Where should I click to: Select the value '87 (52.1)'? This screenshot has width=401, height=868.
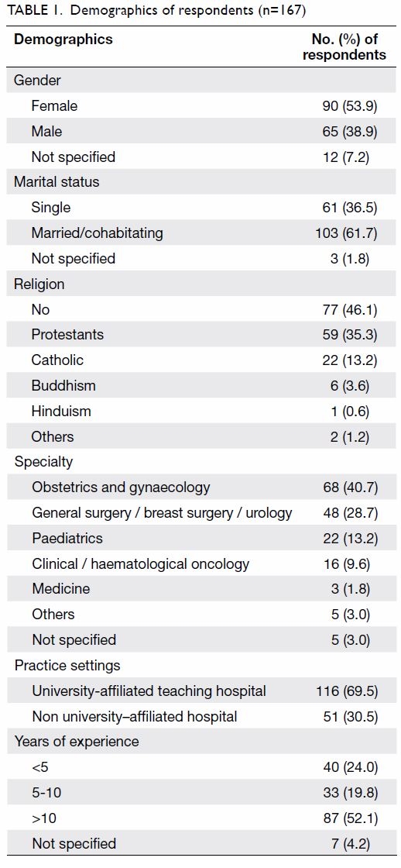(x=350, y=818)
